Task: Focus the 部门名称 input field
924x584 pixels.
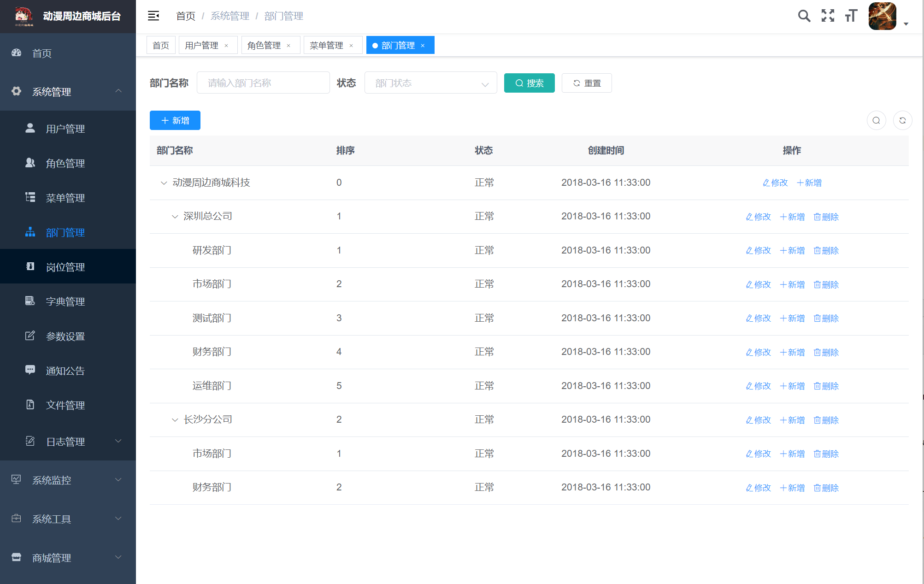Action: coord(263,83)
